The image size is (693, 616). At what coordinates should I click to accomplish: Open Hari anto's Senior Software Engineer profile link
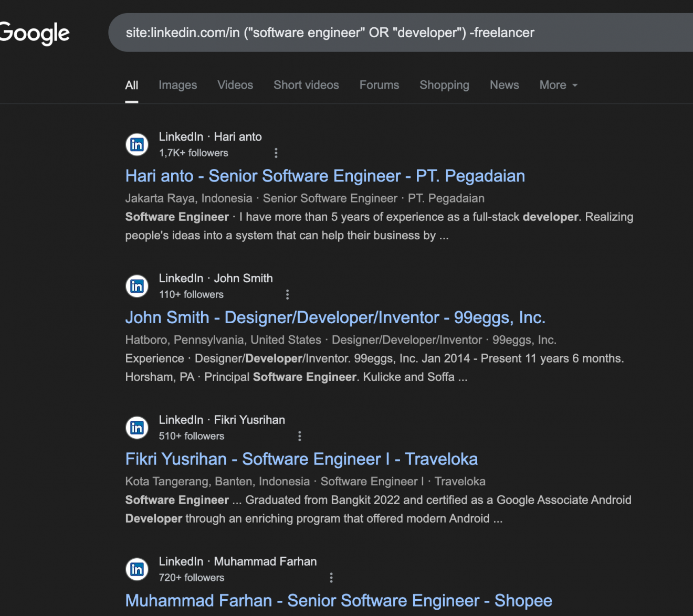[x=324, y=176]
